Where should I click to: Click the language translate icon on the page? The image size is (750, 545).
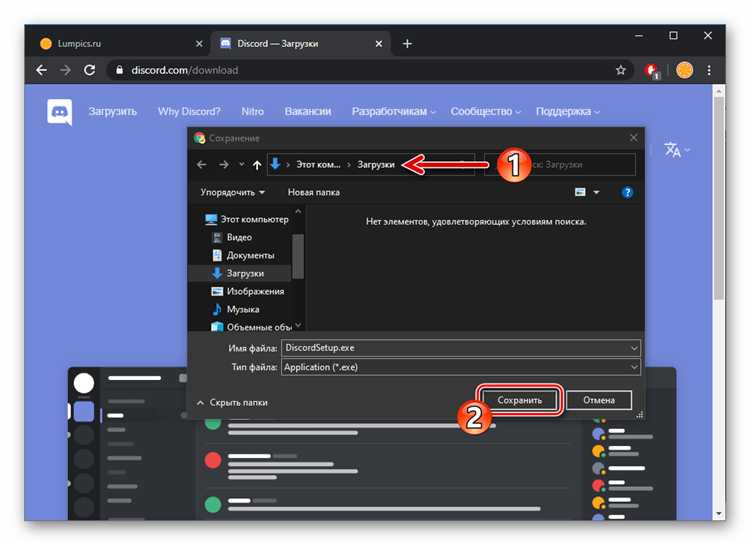coord(673,150)
